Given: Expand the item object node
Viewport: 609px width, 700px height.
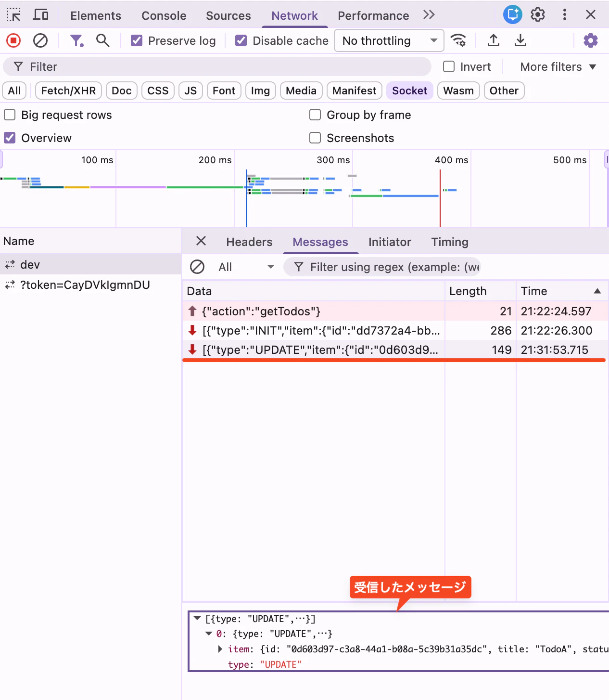Looking at the screenshot, I should point(220,649).
